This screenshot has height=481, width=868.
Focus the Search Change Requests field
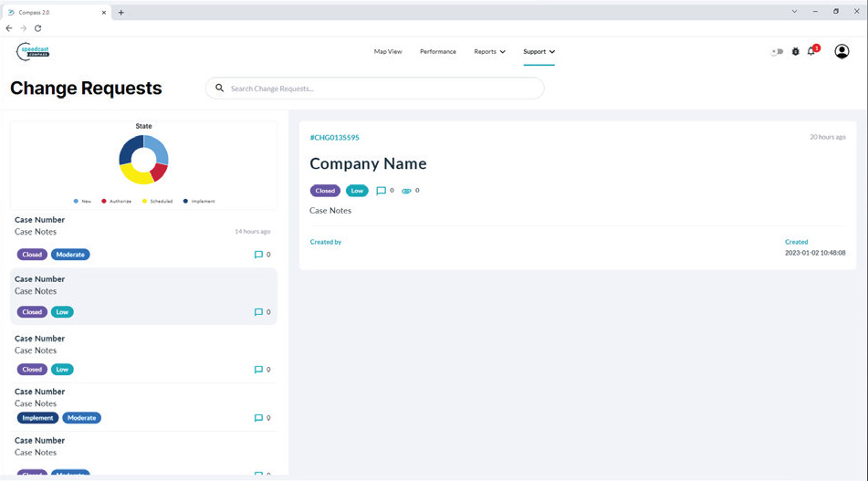pos(375,88)
